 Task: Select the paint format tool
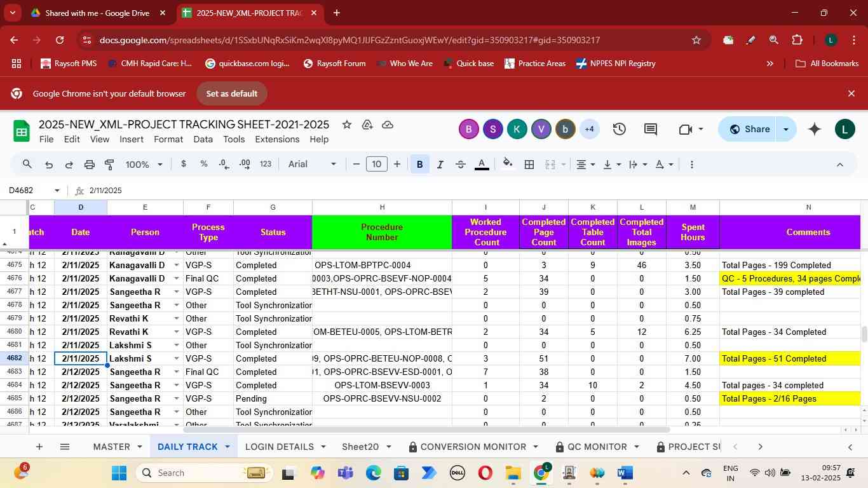pos(109,165)
